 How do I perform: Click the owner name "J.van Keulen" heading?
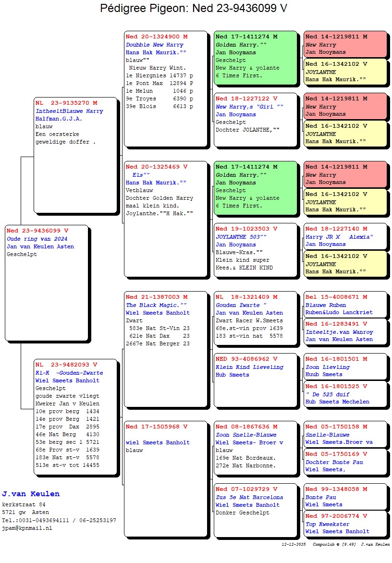pos(31,494)
